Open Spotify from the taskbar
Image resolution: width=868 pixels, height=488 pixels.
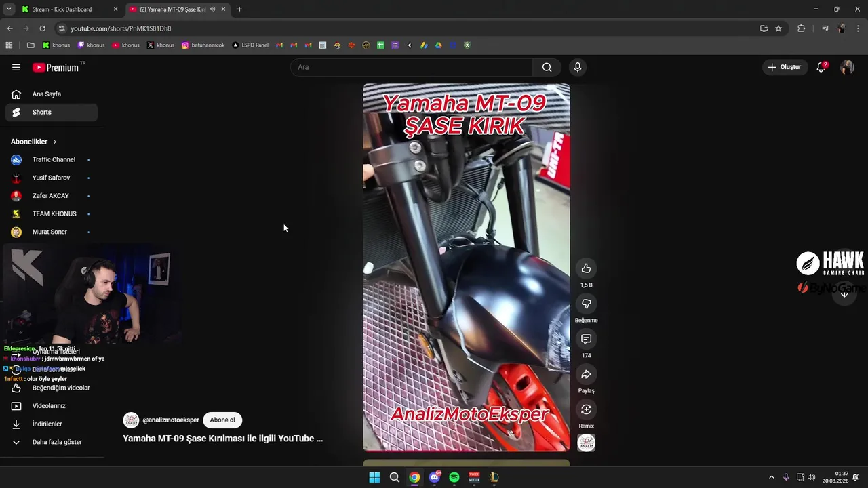[454, 477]
